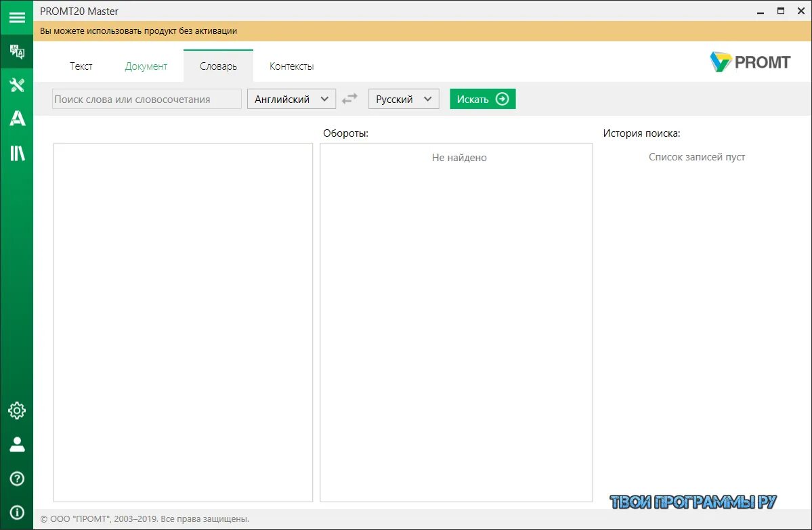This screenshot has height=530, width=812.
Task: Focus the word search input field
Action: pyautogui.click(x=146, y=99)
